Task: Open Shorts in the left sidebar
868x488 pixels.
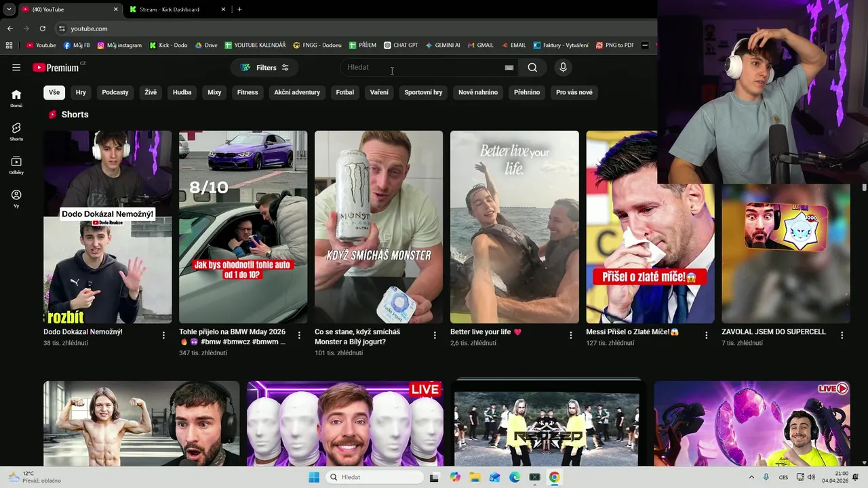Action: tap(16, 131)
